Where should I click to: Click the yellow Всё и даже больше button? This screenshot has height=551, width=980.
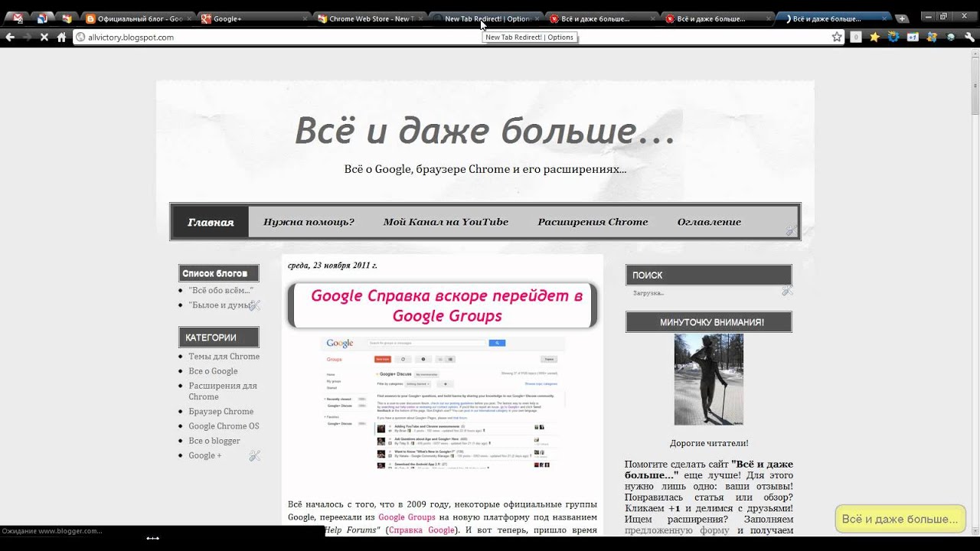click(x=900, y=519)
